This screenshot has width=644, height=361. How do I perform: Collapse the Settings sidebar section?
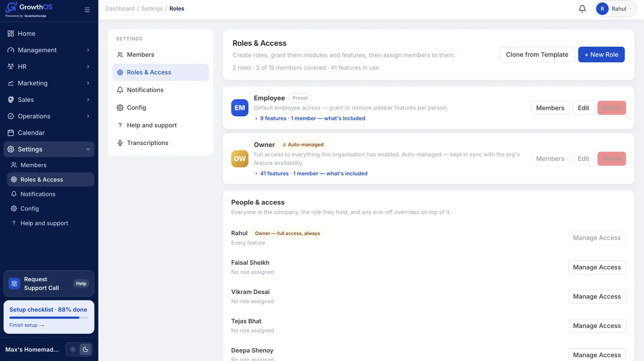(49, 149)
